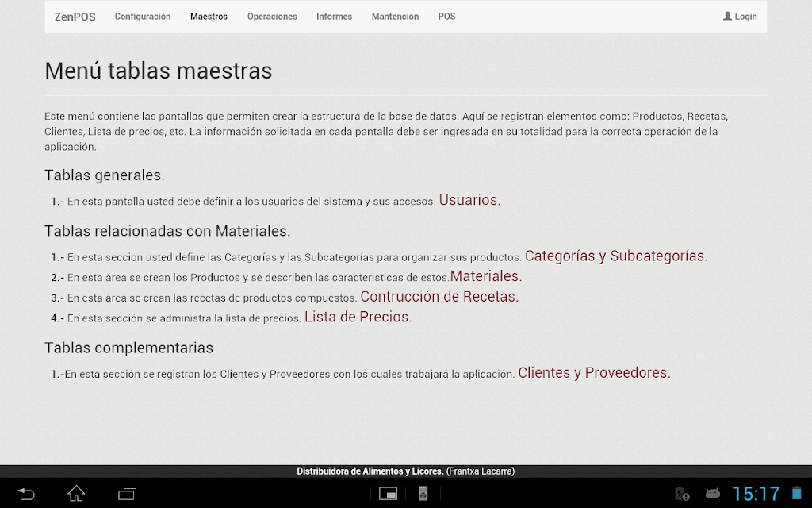Tap the battery warning notification icon
The image size is (812, 508).
click(681, 494)
